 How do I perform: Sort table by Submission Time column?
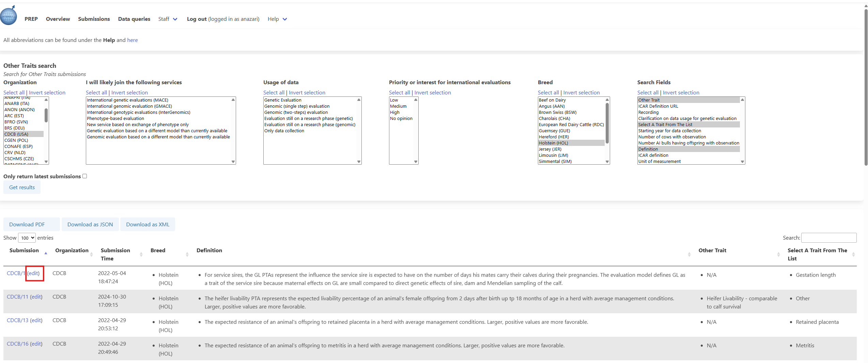(x=141, y=254)
